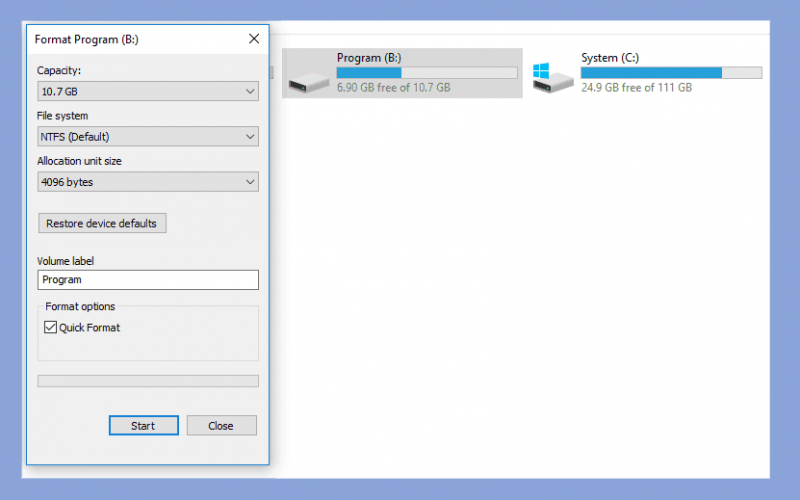
Task: Toggle the Quick Format checkbox
Action: pos(50,327)
